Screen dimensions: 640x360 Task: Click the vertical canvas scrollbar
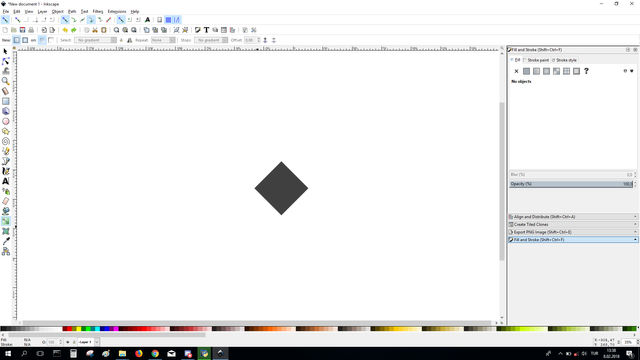click(x=502, y=182)
